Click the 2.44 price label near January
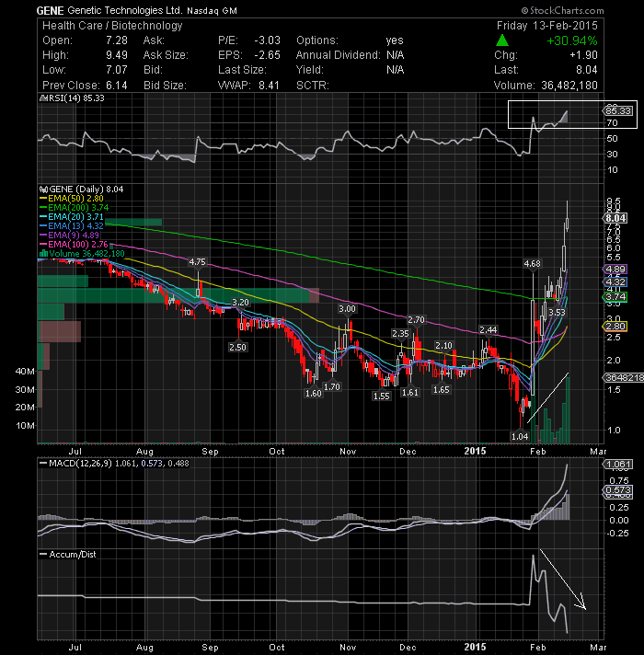The image size is (644, 655). tap(488, 330)
